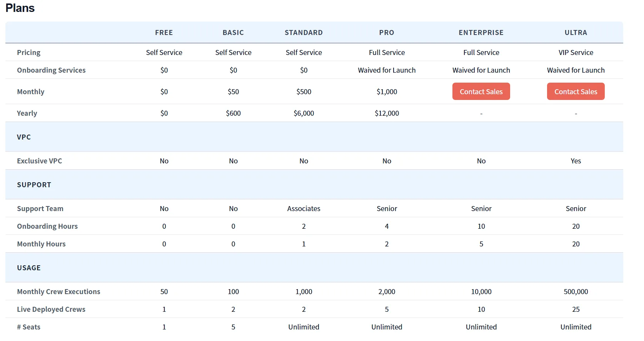This screenshot has width=644, height=341.
Task: Click the Yearly row label
Action: pos(27,113)
